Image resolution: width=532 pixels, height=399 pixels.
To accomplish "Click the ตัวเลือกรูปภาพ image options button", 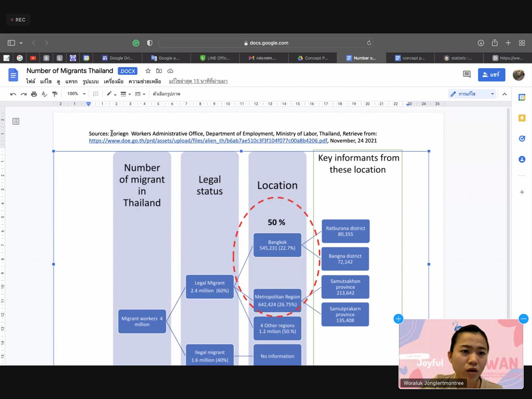I will [166, 94].
